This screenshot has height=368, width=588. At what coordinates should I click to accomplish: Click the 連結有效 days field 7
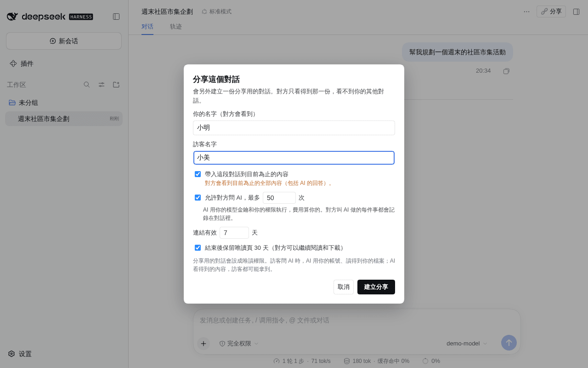[234, 233]
